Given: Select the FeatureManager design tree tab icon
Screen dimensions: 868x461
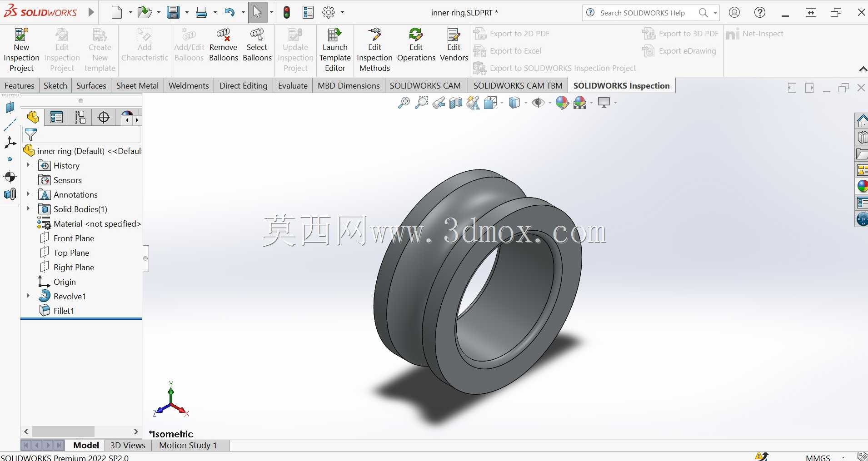Looking at the screenshot, I should [x=33, y=118].
